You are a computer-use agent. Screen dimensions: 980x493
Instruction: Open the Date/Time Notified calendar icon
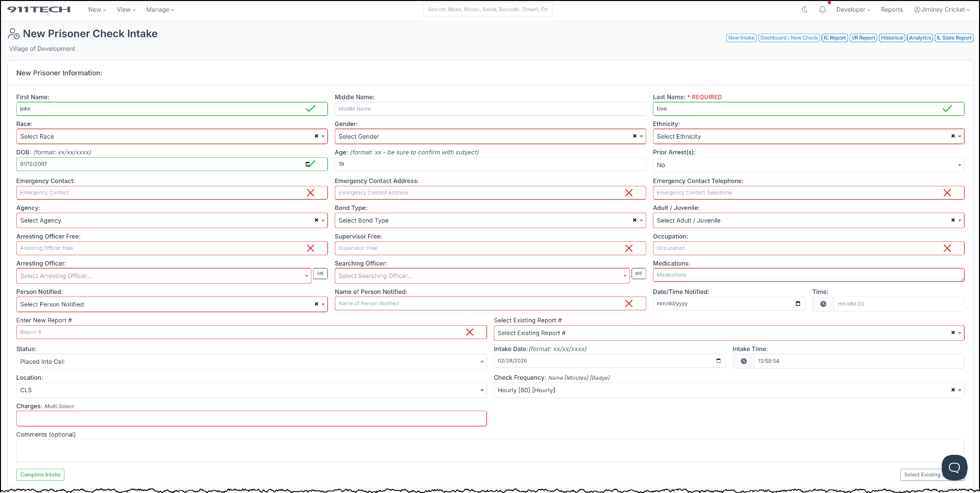[798, 303]
